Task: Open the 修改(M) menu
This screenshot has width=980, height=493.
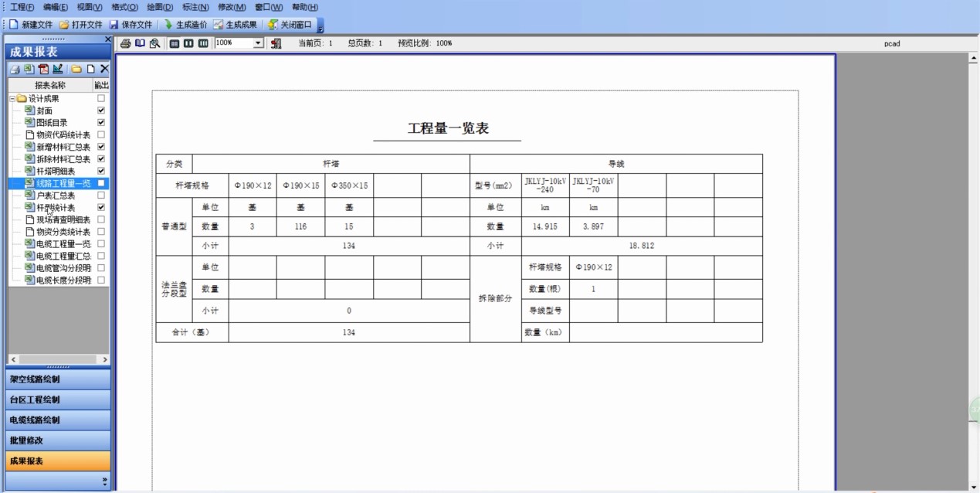Action: pos(232,7)
